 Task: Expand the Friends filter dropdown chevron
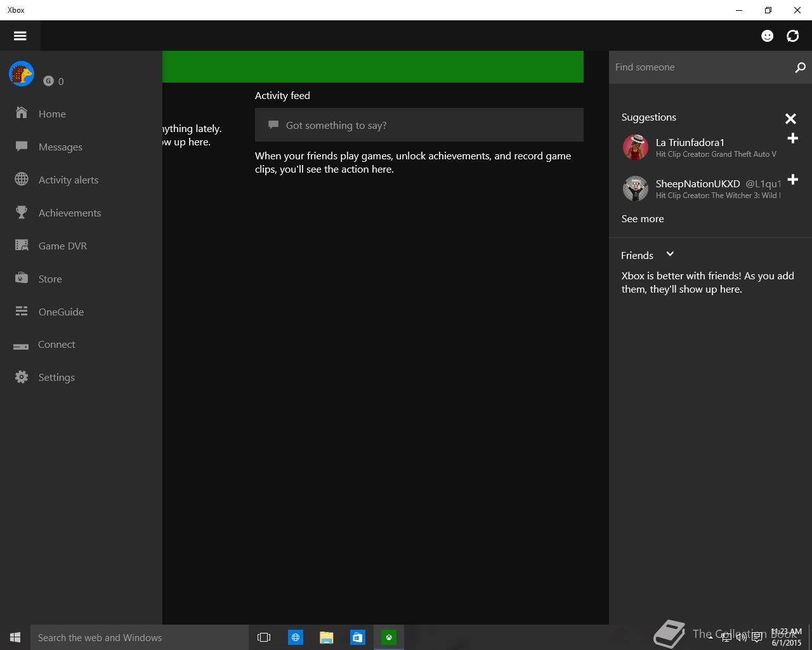670,255
